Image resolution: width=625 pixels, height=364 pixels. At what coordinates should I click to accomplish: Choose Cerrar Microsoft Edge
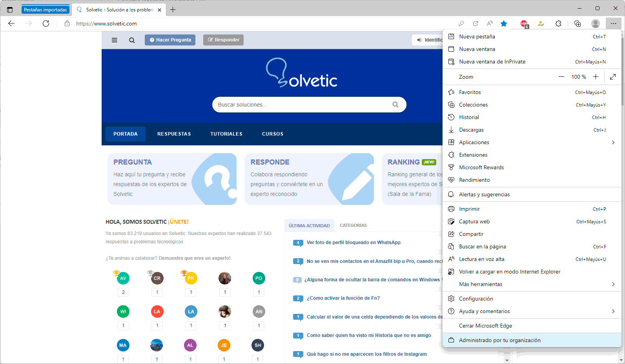click(532, 326)
